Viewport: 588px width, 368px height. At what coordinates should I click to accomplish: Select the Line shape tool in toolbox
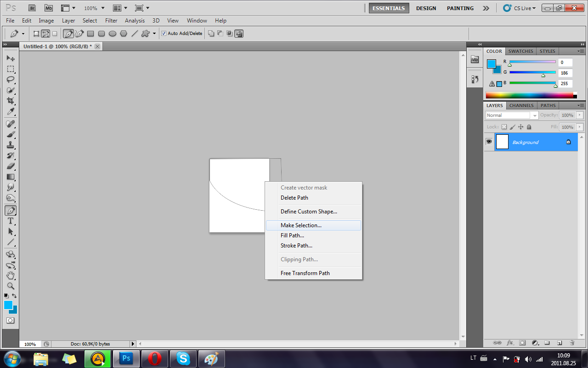tap(11, 242)
